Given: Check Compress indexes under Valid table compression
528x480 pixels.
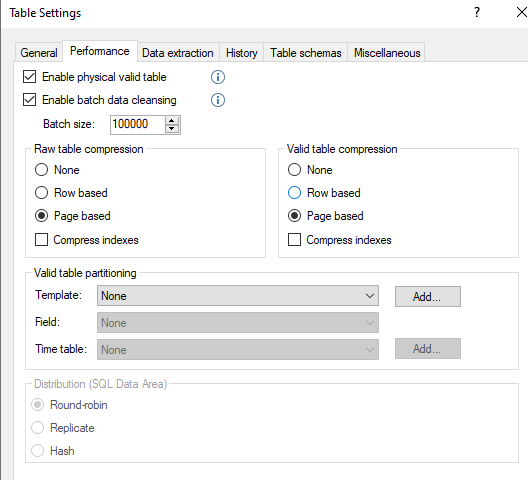Looking at the screenshot, I should 294,240.
